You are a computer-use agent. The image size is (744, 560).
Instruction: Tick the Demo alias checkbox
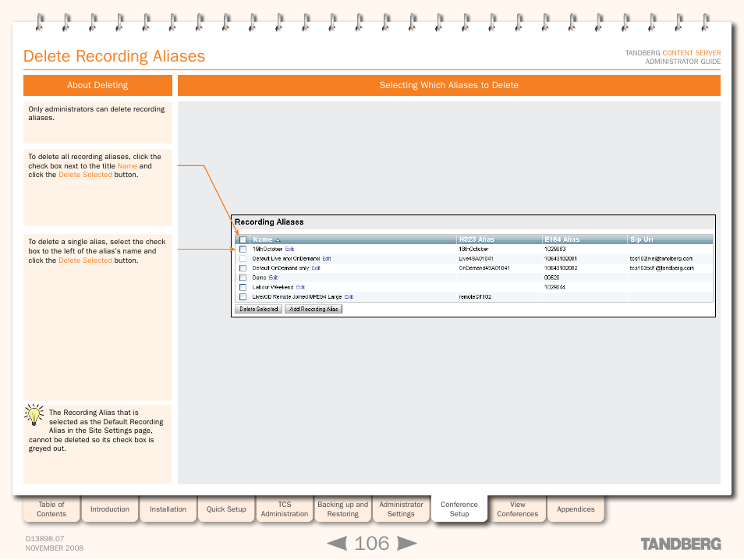[243, 278]
